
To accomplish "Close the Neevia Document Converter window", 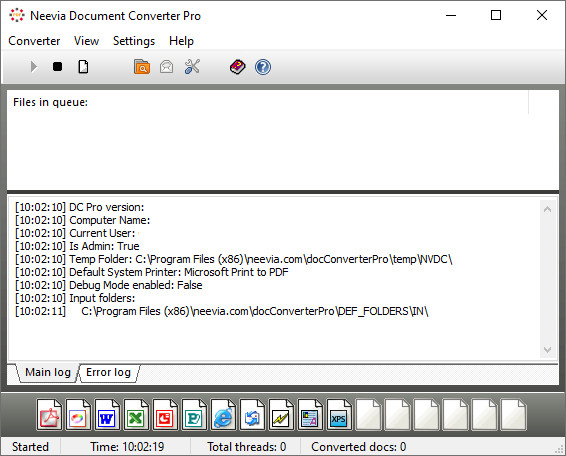I will click(x=542, y=15).
